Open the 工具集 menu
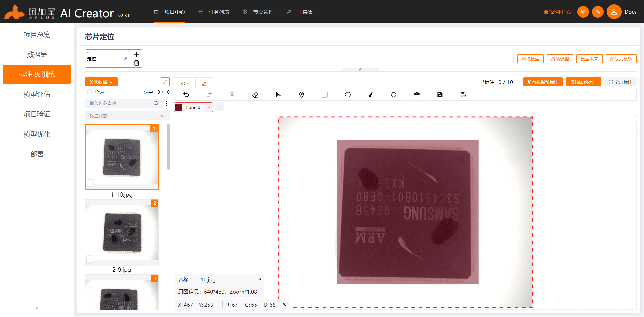This screenshot has width=644, height=317. pos(300,12)
